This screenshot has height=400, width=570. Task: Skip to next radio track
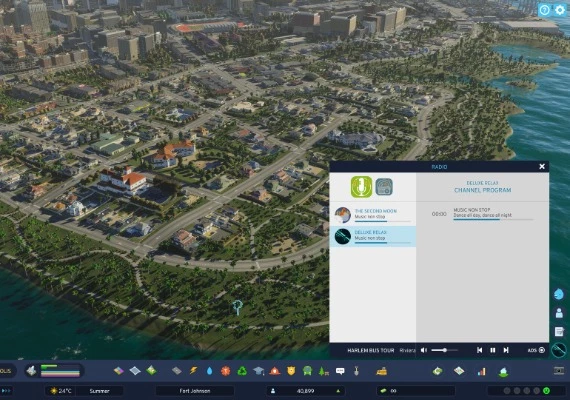(x=506, y=350)
